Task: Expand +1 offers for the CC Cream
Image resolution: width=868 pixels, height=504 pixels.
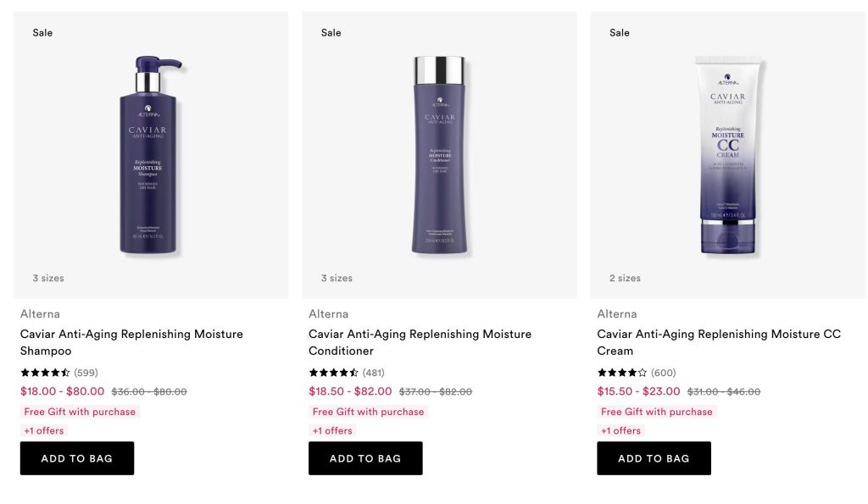Action: tap(621, 430)
